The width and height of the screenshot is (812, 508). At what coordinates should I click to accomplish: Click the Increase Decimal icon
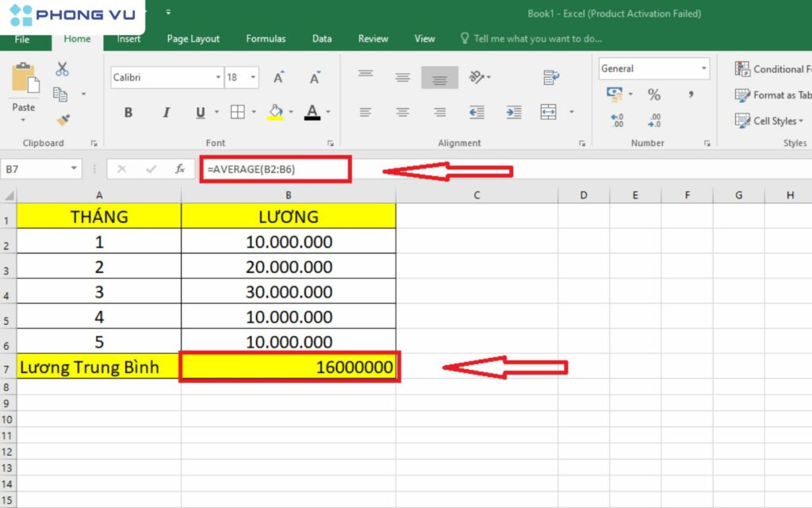pos(618,121)
